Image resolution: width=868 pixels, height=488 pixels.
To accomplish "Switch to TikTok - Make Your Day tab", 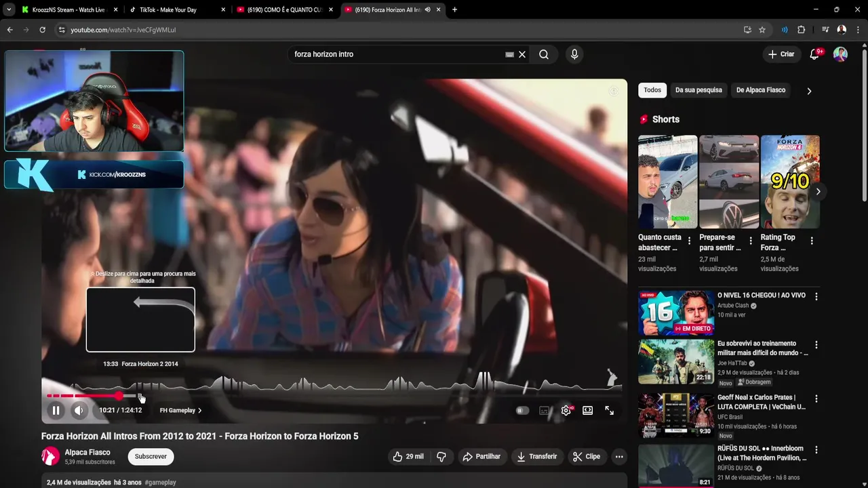I will point(176,10).
